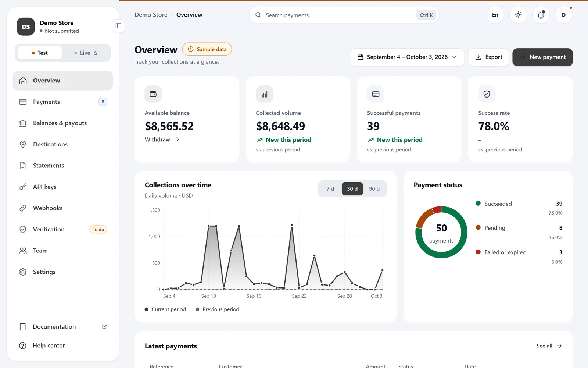The height and width of the screenshot is (368, 588).
Task: Click the Available balance wallet icon
Action: [x=153, y=94]
